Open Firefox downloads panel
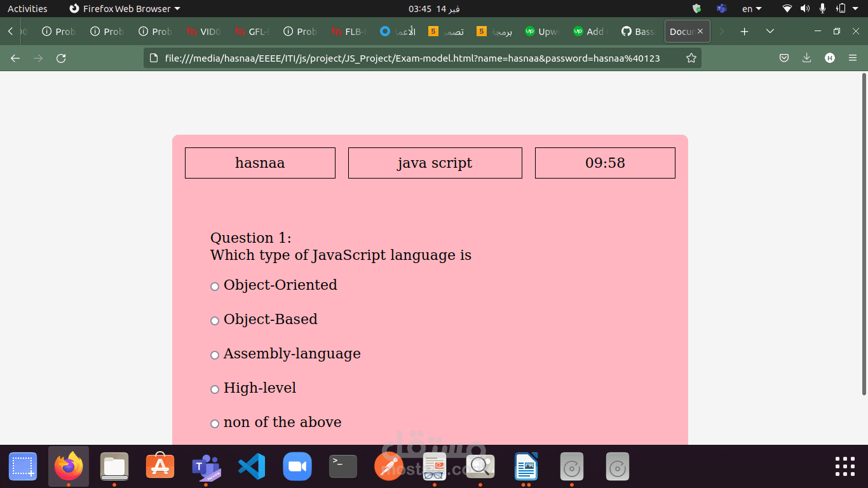The image size is (868, 488). tap(806, 58)
